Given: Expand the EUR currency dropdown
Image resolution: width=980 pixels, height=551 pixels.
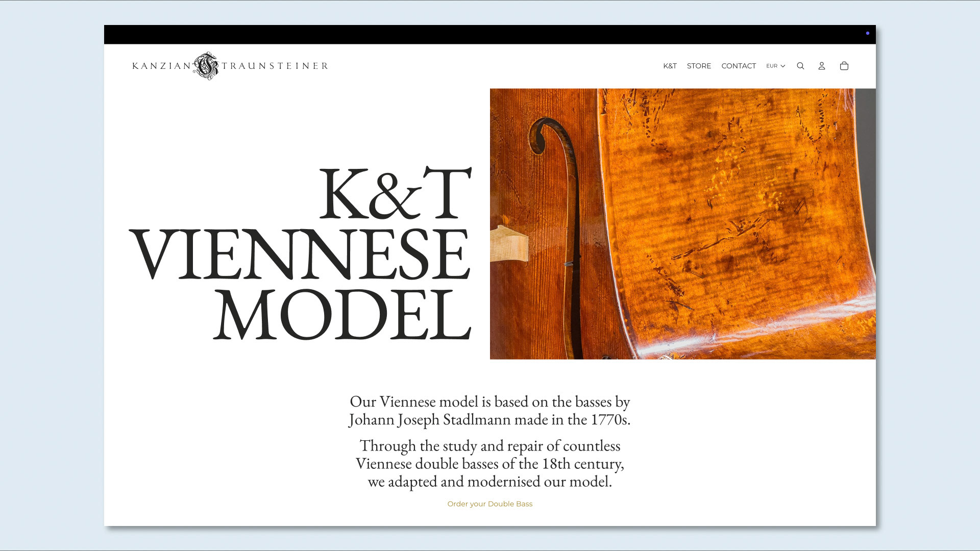Looking at the screenshot, I should click(772, 66).
